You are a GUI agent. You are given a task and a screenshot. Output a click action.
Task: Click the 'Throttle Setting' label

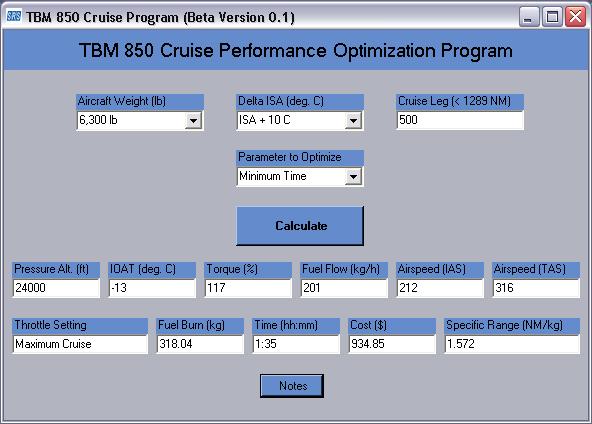coord(51,325)
